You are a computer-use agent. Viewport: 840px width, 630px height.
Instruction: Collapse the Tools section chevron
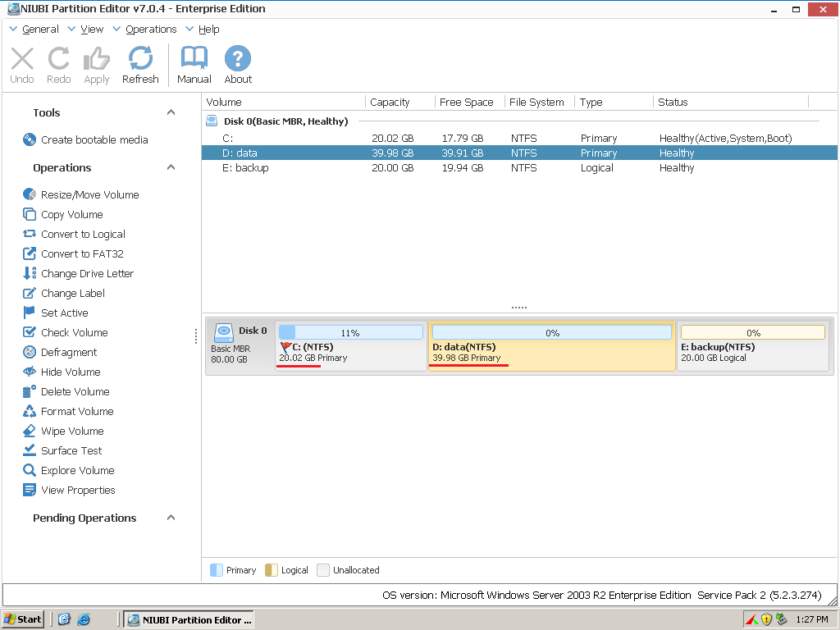pos(171,112)
